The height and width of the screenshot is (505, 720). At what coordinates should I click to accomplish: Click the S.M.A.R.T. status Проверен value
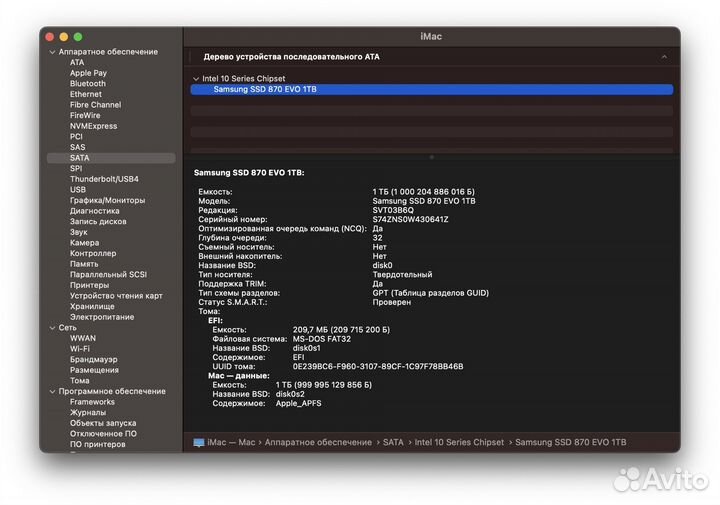click(392, 302)
